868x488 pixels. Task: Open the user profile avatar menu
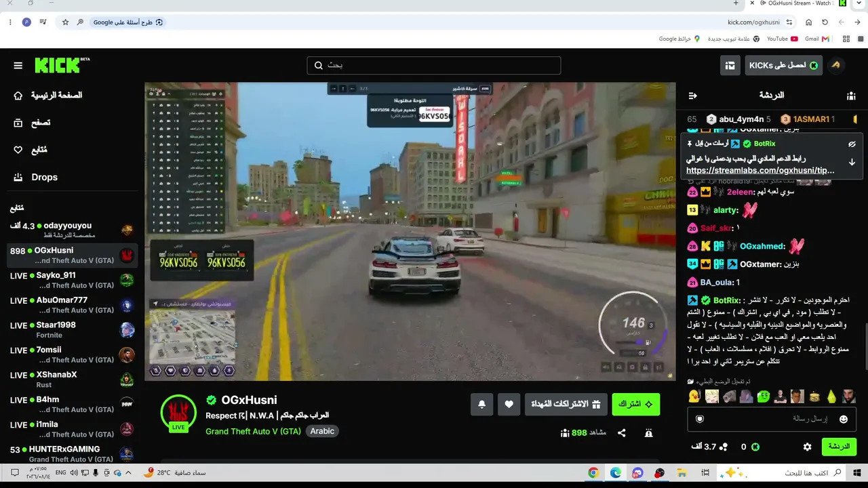[835, 65]
